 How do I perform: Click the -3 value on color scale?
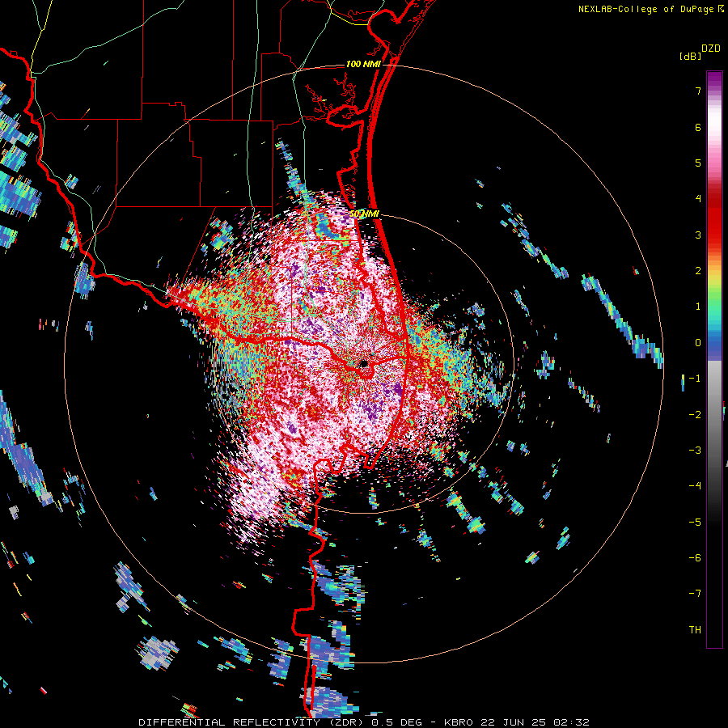coord(695,450)
